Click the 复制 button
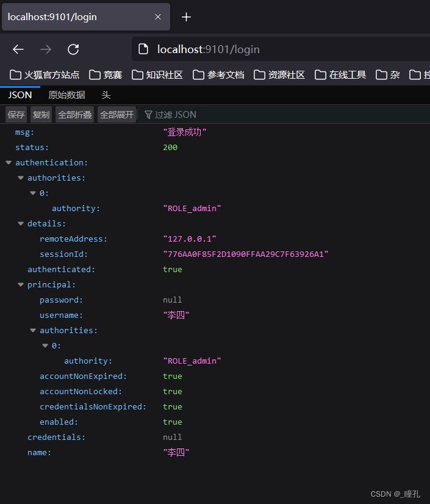The width and height of the screenshot is (430, 504). [41, 115]
